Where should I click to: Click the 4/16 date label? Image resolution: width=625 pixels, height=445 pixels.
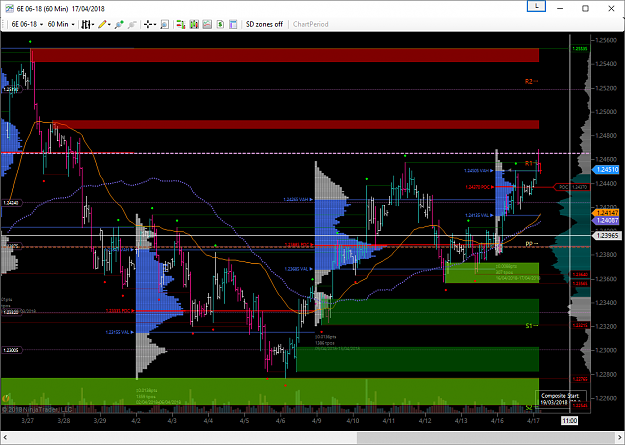497,420
